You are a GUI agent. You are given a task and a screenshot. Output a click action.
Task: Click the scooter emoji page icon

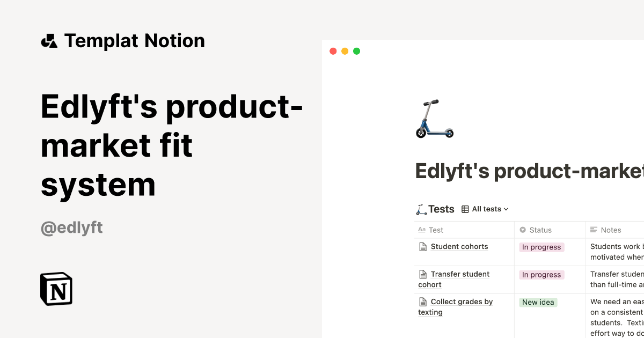(x=434, y=119)
